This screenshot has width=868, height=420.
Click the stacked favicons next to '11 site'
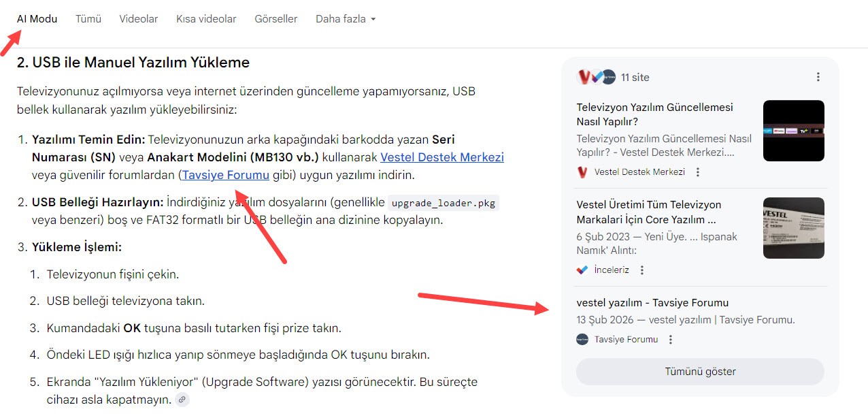pos(596,77)
